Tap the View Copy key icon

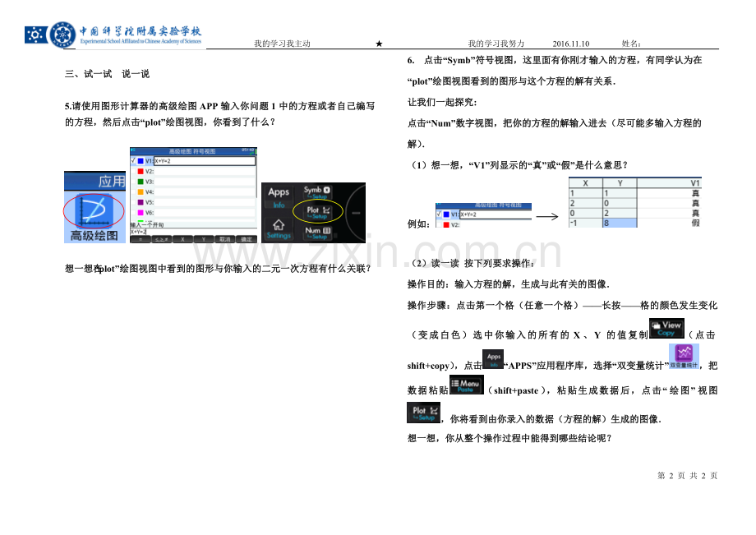coord(666,328)
